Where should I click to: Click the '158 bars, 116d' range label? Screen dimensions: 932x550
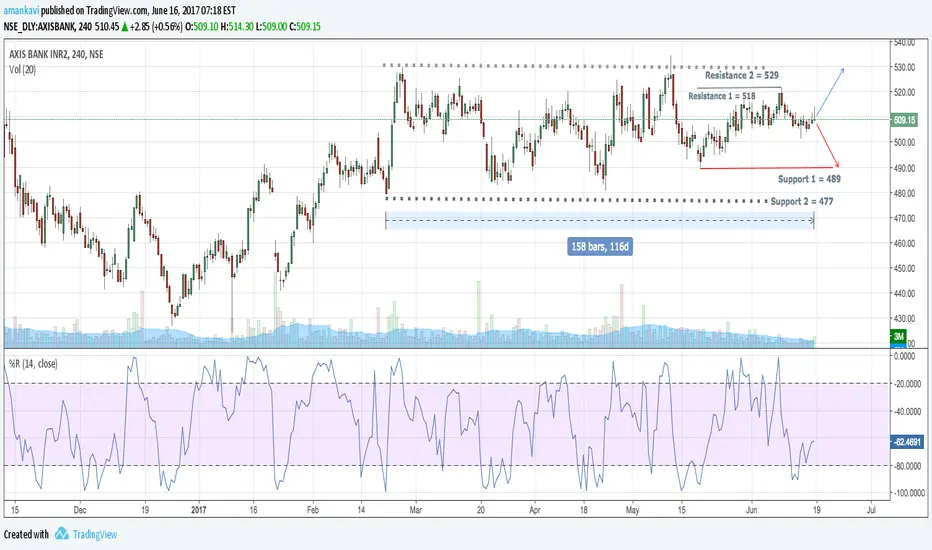[600, 246]
